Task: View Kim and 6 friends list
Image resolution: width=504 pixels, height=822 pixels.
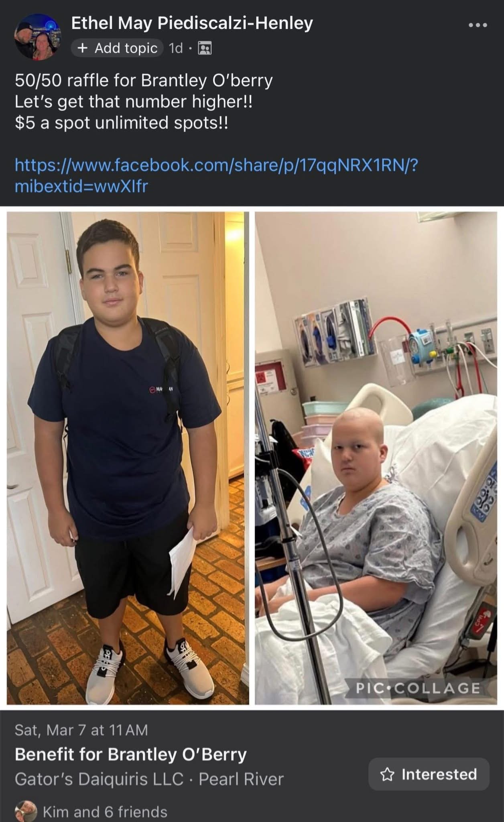Action: point(105,812)
